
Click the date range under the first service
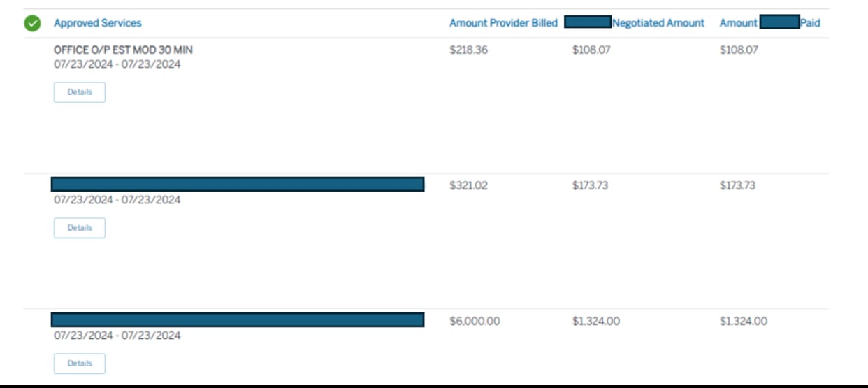(x=117, y=64)
